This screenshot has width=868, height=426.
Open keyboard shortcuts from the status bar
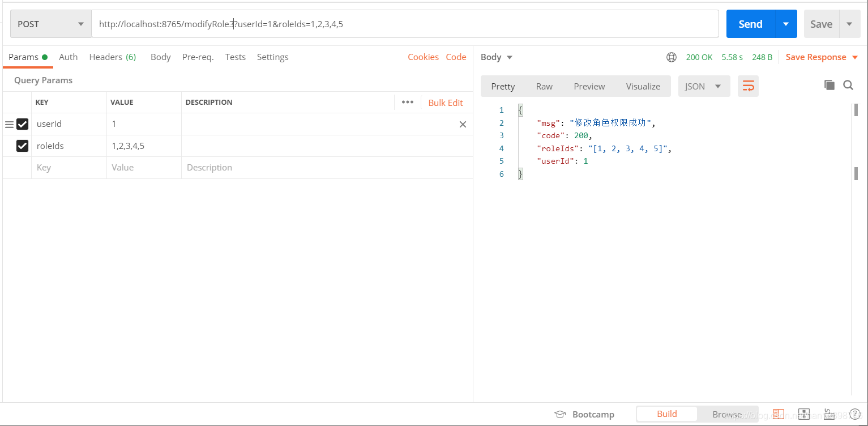[x=828, y=414]
